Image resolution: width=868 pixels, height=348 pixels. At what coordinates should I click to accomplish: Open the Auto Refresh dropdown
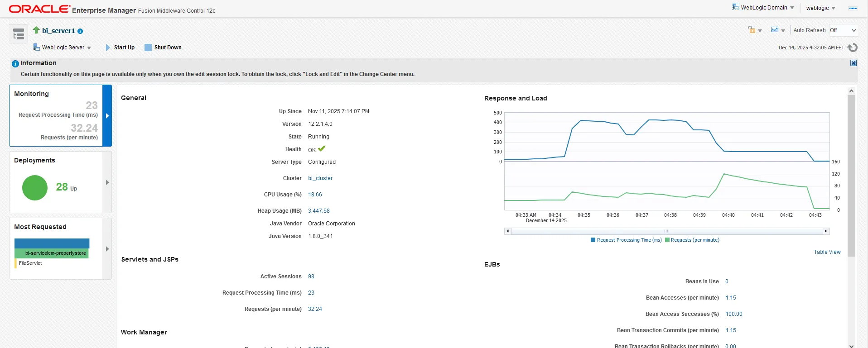tap(843, 30)
